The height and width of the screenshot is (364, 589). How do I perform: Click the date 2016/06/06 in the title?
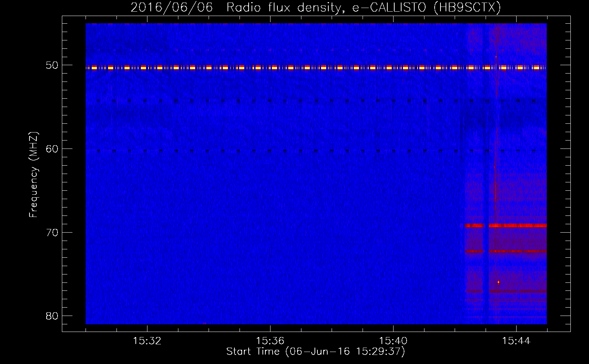pyautogui.click(x=171, y=7)
